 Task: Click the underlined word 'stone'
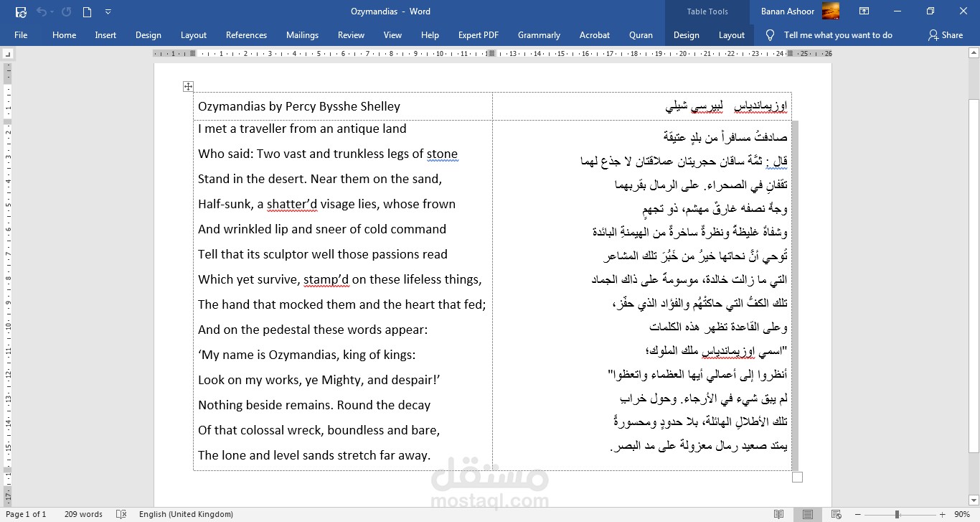[442, 154]
